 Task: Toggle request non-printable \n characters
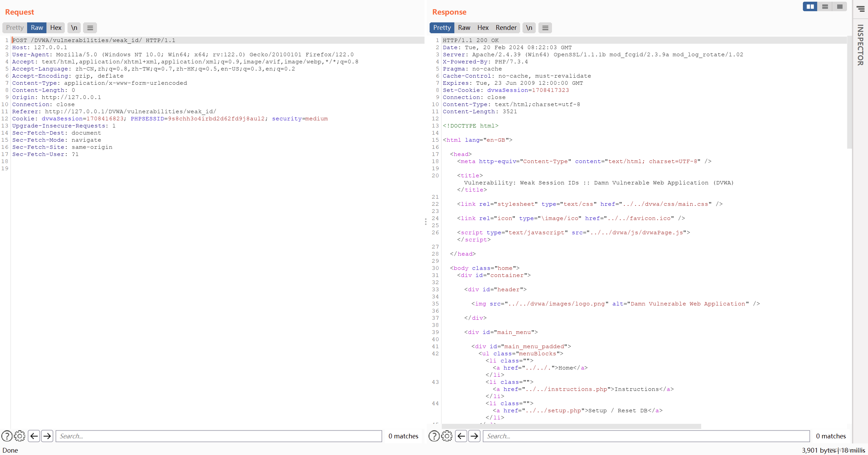(x=74, y=28)
